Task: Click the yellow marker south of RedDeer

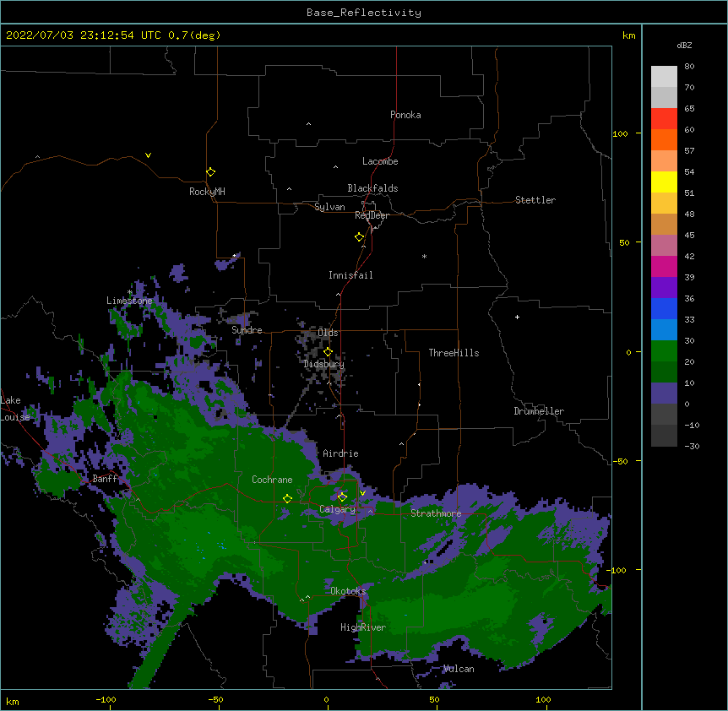Action: click(x=359, y=237)
